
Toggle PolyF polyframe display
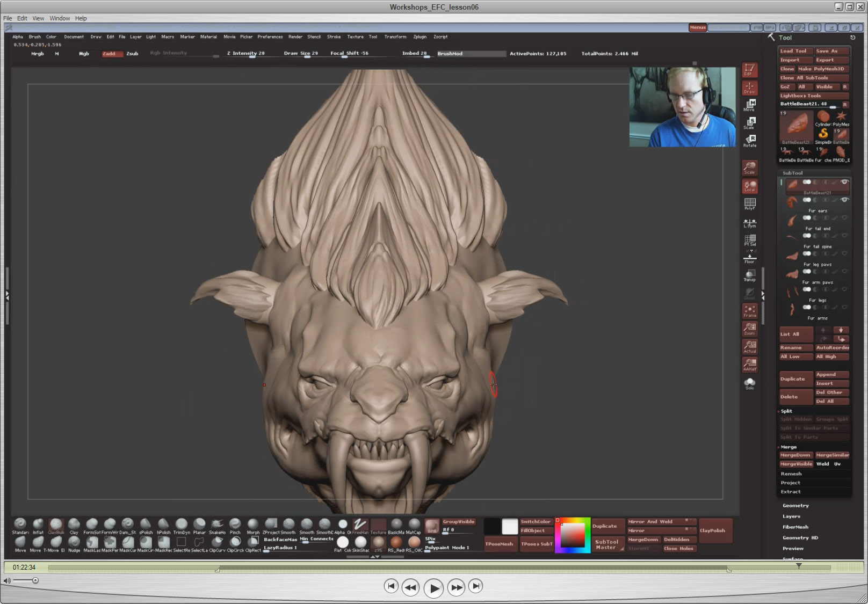[750, 203]
